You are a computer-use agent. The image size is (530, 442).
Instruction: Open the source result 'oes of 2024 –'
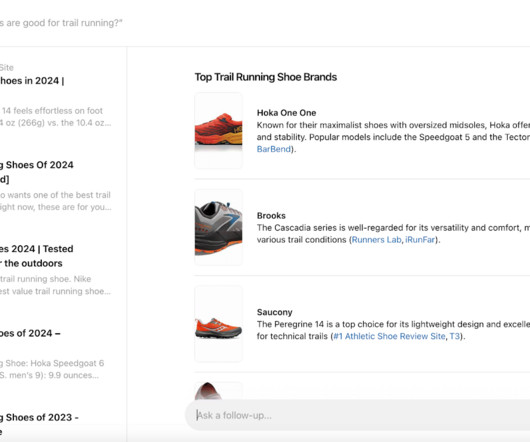(x=30, y=333)
